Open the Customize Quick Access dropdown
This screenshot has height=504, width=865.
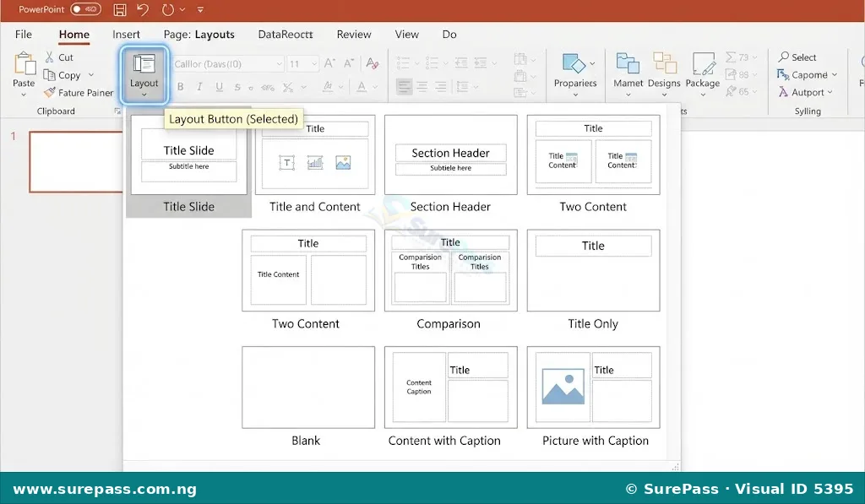pos(200,10)
